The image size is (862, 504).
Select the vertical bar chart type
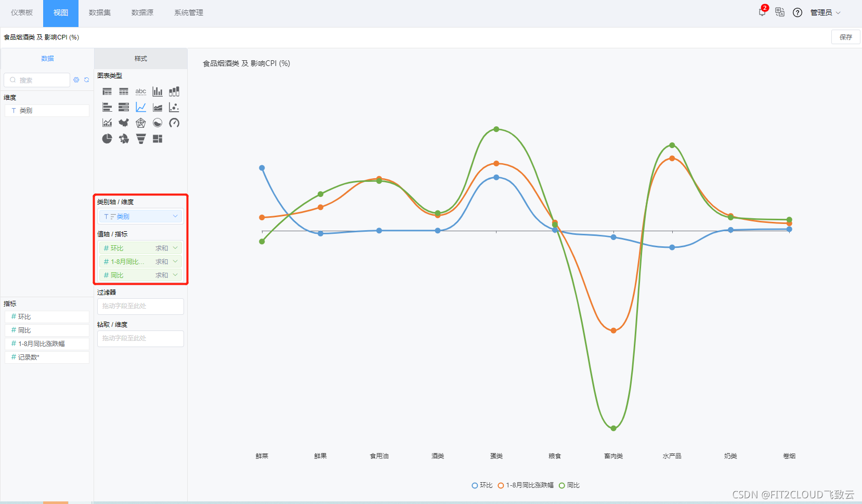158,91
